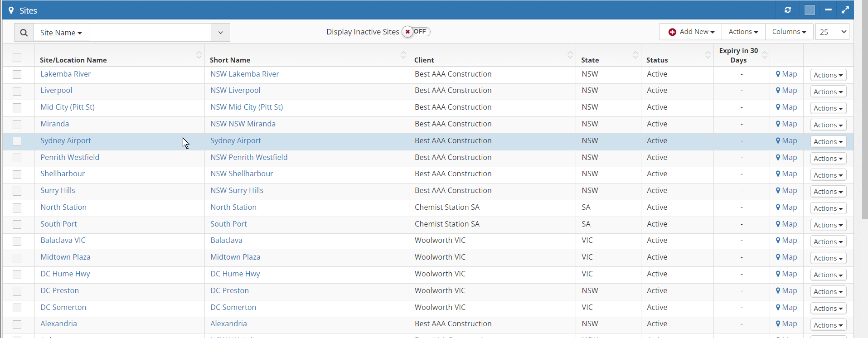868x338 pixels.
Task: Open the Columns menu
Action: [789, 32]
